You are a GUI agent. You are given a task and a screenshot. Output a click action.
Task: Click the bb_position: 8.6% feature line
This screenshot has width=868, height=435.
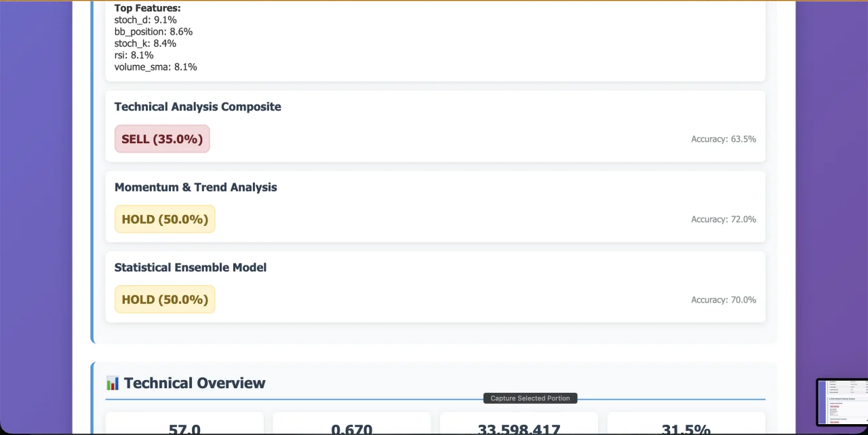(153, 32)
